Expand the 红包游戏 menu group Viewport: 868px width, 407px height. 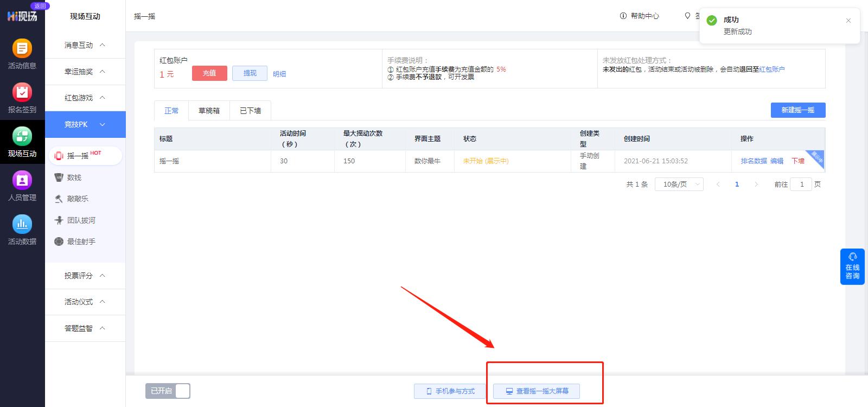[85, 98]
